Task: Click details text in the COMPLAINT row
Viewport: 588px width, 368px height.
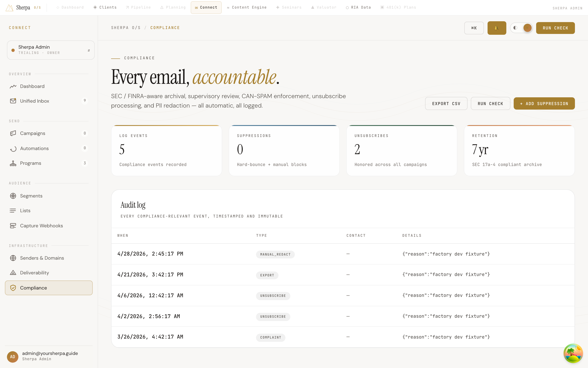Action: (446, 337)
